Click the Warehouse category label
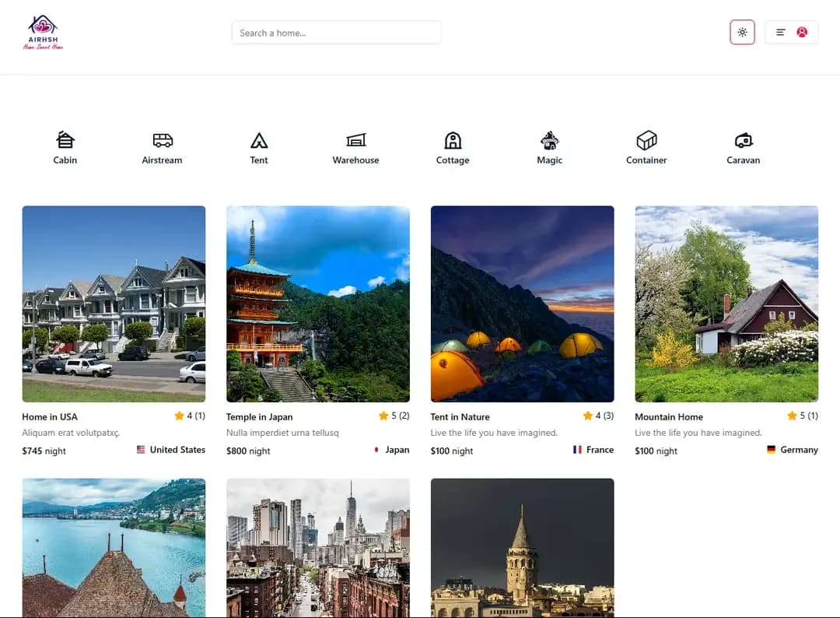 (x=355, y=160)
